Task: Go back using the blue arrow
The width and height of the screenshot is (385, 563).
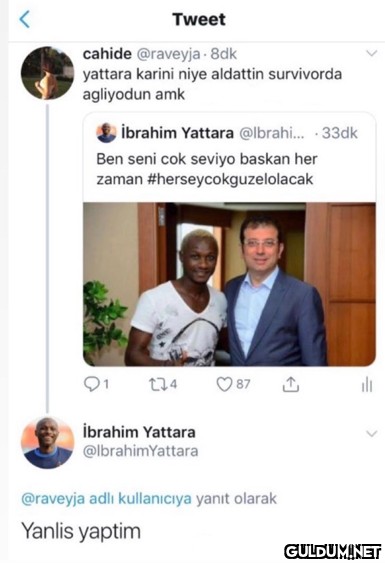Action: point(24,19)
